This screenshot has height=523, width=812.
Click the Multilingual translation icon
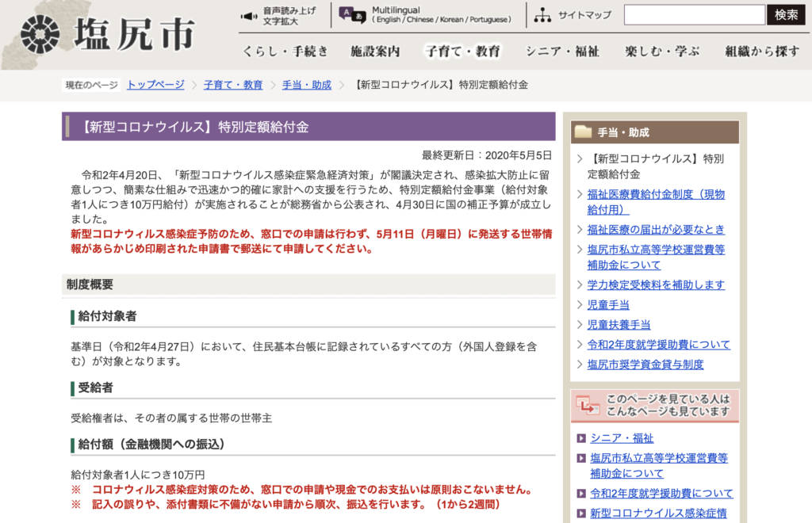[352, 15]
